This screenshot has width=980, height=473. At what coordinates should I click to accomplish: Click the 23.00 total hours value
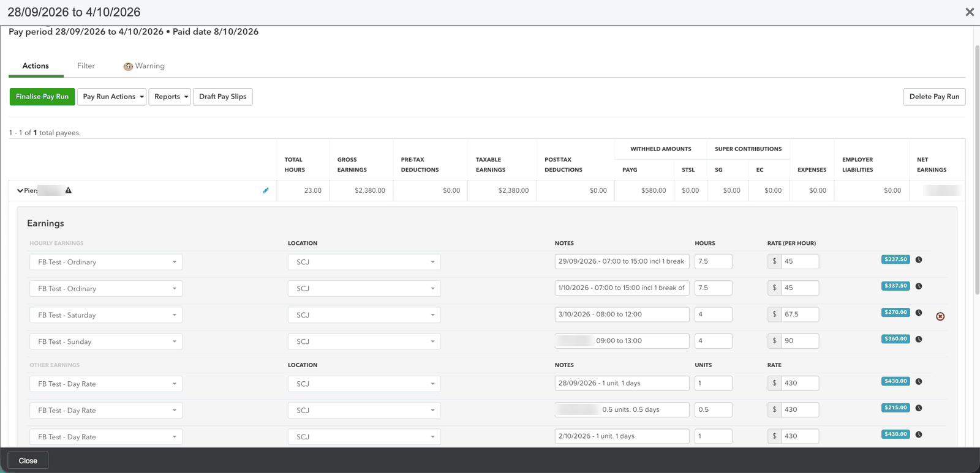click(x=313, y=190)
